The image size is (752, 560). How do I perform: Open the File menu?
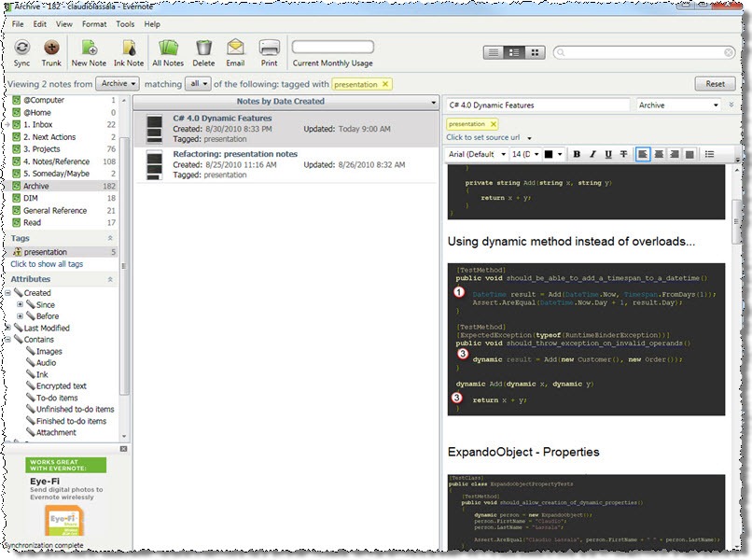18,24
